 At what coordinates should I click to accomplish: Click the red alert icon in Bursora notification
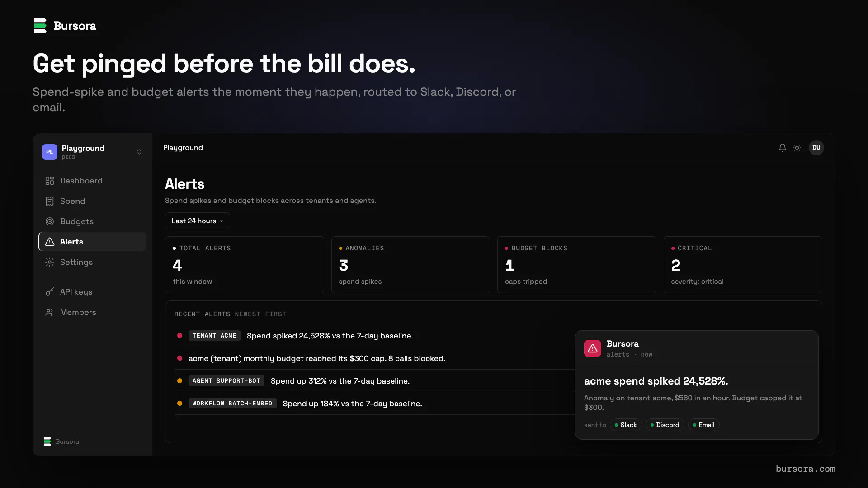(x=593, y=348)
